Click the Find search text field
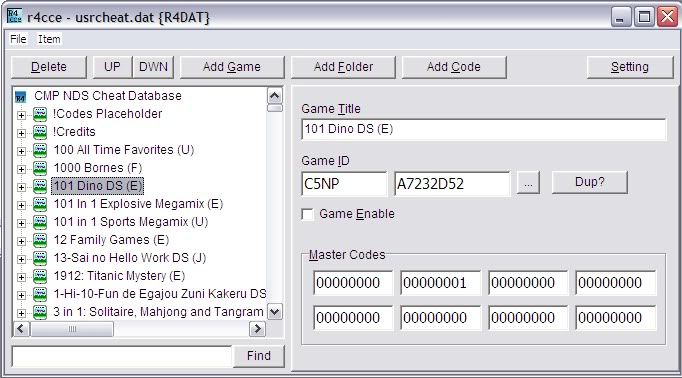Screen dimensions: 682x378 pyautogui.click(x=122, y=356)
